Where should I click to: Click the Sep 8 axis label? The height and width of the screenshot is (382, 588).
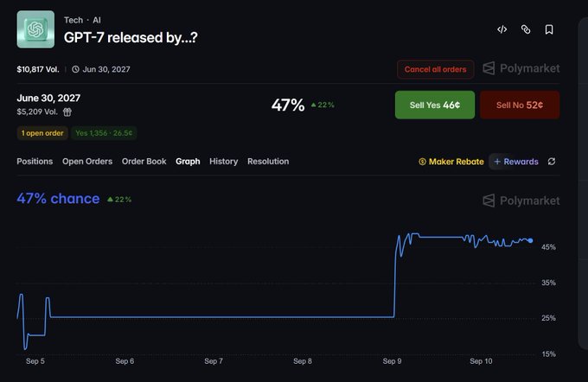pyautogui.click(x=303, y=361)
